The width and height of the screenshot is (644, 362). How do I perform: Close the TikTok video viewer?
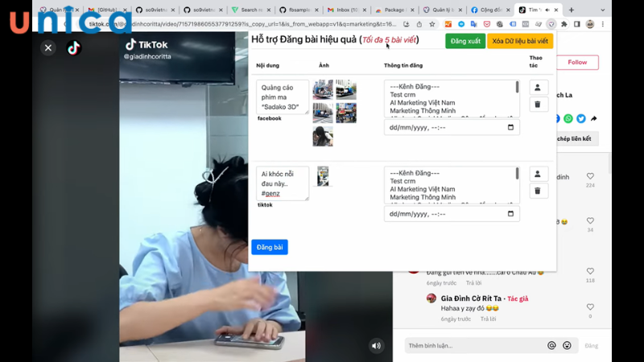48,48
